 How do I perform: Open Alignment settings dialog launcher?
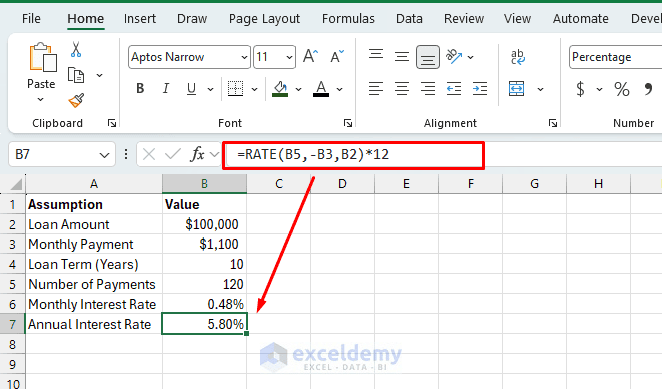click(553, 123)
